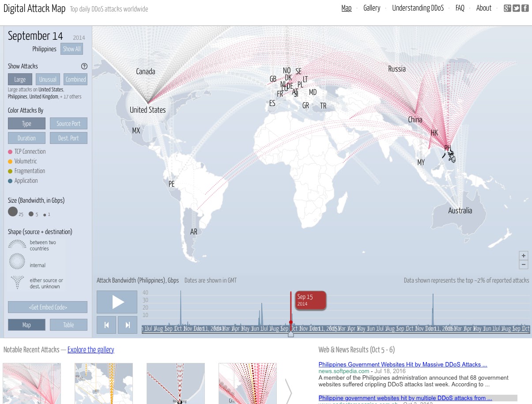Click Canada label on map
The width and height of the screenshot is (532, 404).
point(146,72)
